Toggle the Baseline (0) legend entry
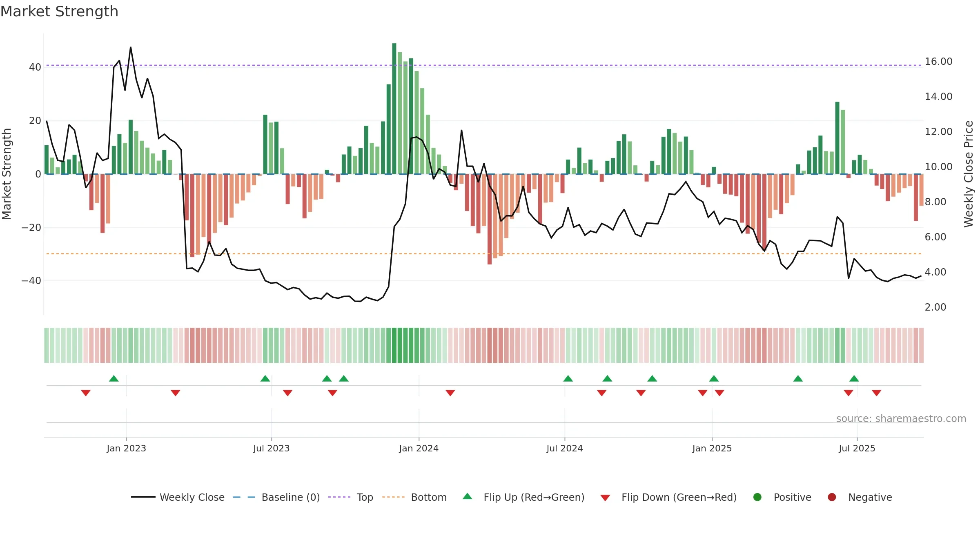 coord(276,497)
